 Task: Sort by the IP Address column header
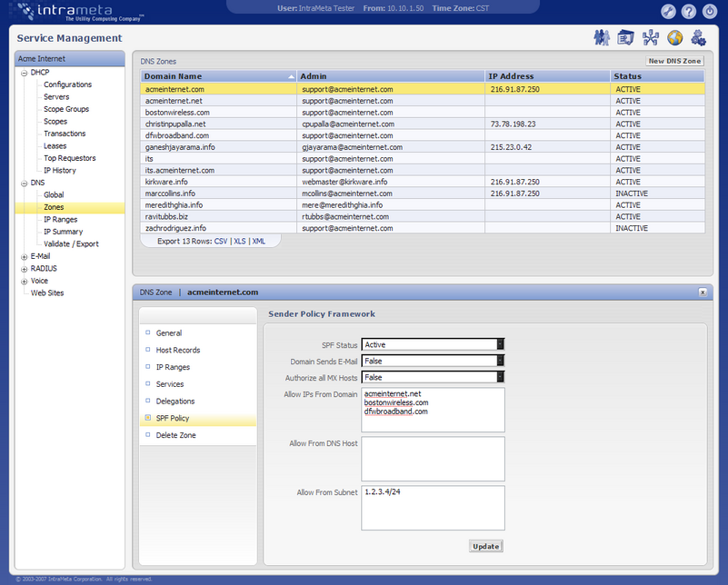click(547, 76)
